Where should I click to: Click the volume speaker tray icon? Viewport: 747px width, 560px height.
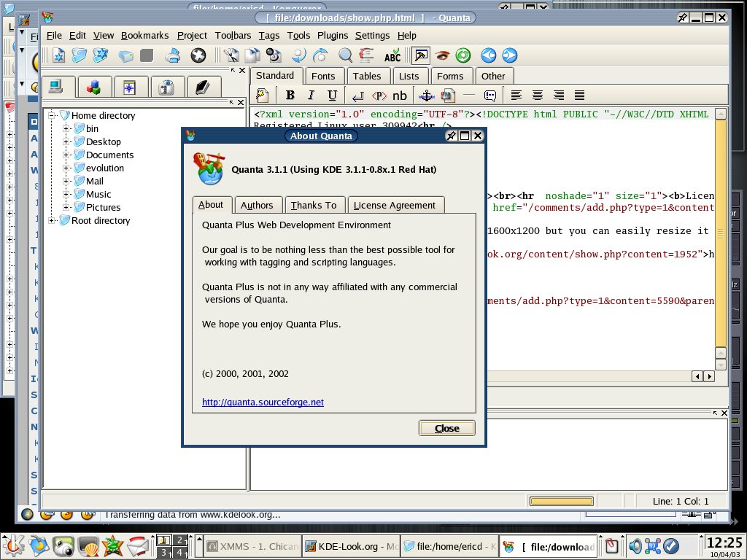[635, 546]
